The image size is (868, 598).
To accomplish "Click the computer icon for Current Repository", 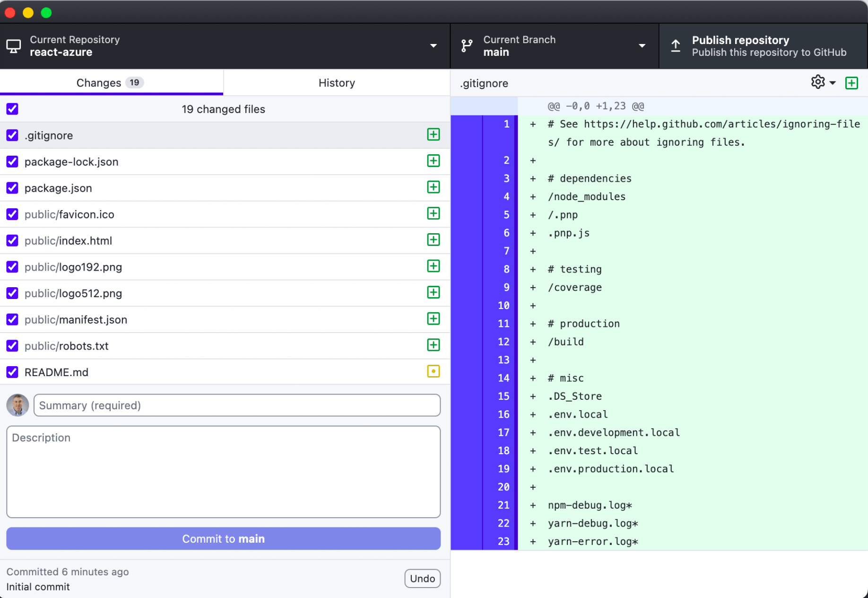I will click(x=14, y=46).
